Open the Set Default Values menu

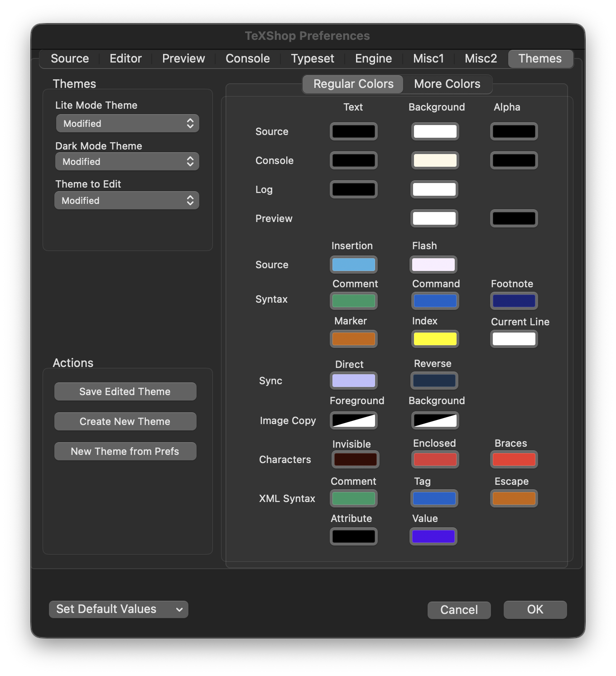pos(118,609)
